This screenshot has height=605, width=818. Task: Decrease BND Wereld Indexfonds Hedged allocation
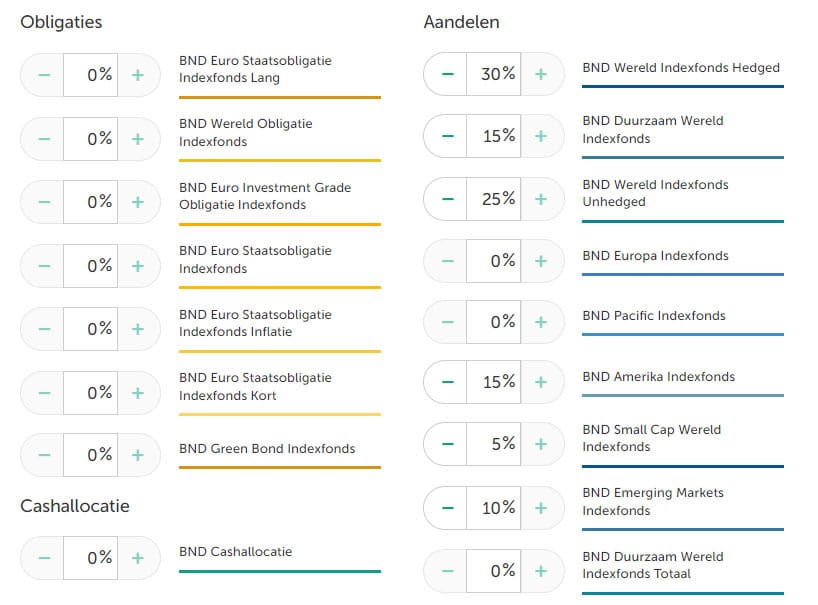pyautogui.click(x=447, y=74)
